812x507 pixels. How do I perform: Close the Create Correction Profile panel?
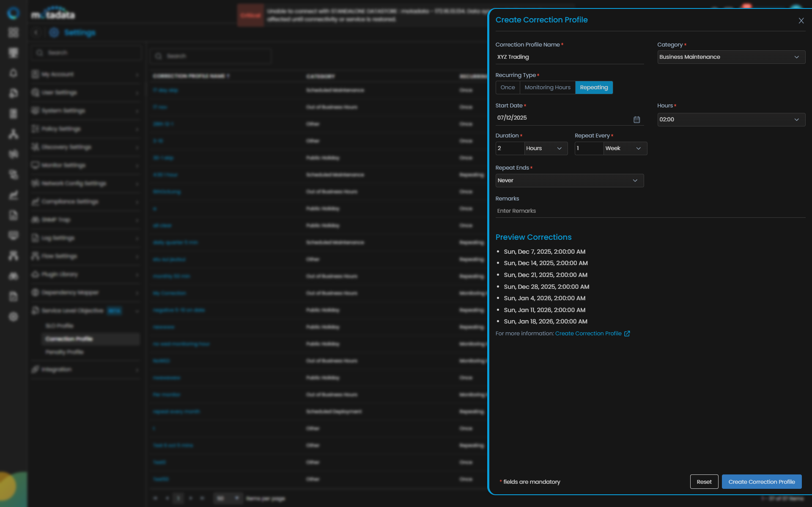(801, 21)
